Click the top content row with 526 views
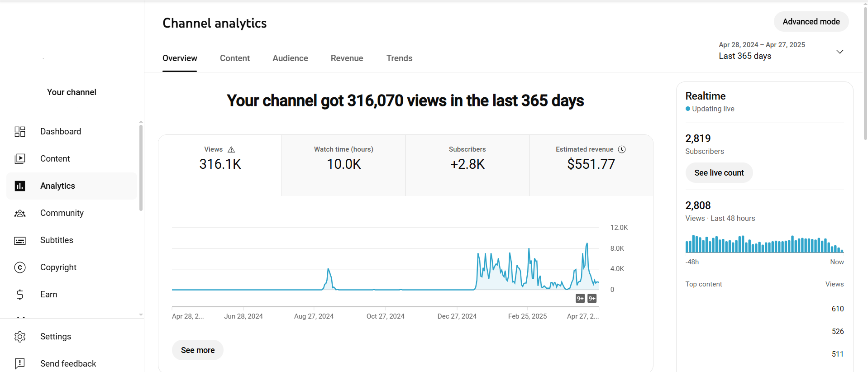The image size is (868, 372). point(764,332)
